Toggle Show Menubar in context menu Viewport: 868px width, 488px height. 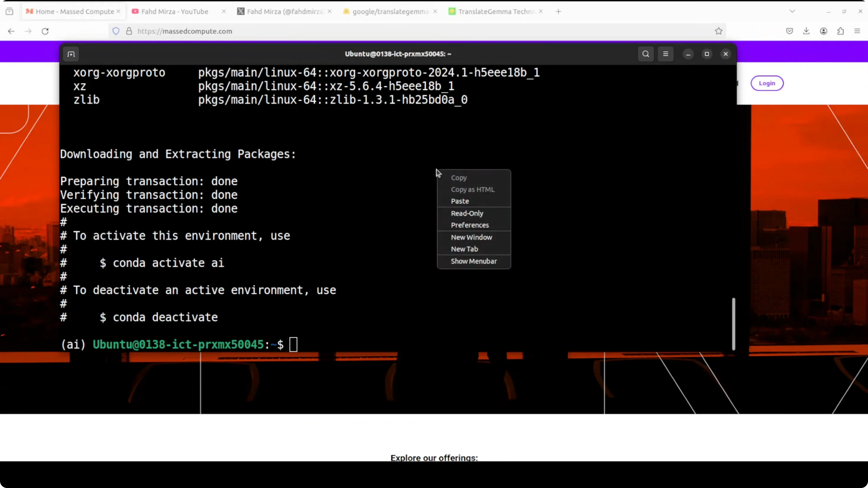pos(474,261)
